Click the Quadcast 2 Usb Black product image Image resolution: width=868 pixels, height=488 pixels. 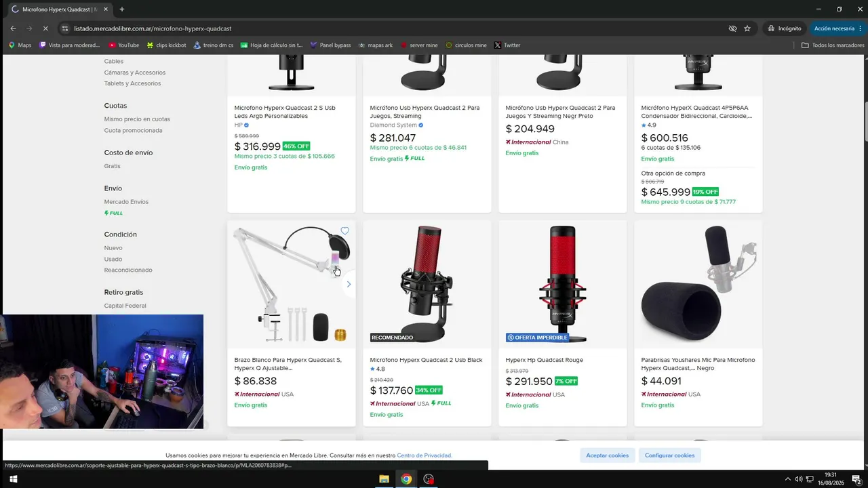click(x=427, y=284)
